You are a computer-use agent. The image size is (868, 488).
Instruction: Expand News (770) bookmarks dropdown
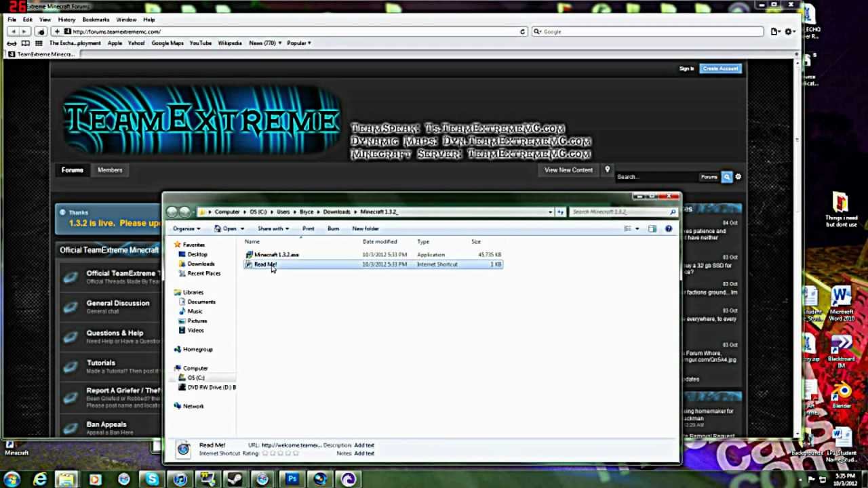[x=265, y=43]
